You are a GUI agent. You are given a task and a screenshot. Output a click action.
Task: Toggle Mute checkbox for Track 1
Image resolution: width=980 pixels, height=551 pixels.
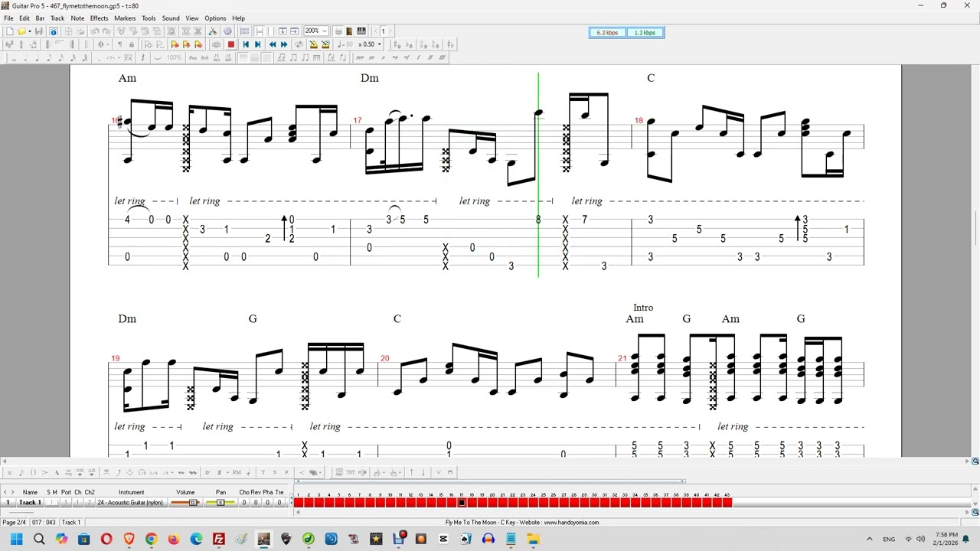pyautogui.click(x=55, y=502)
